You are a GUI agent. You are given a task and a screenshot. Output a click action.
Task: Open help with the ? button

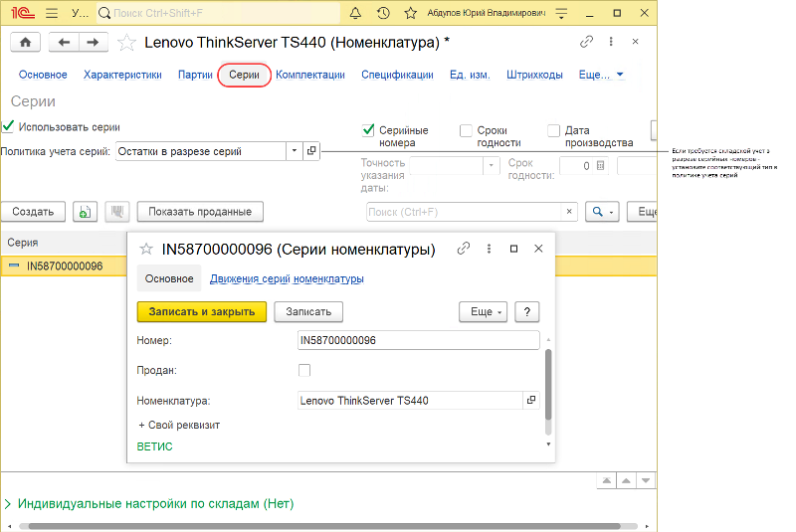click(527, 311)
